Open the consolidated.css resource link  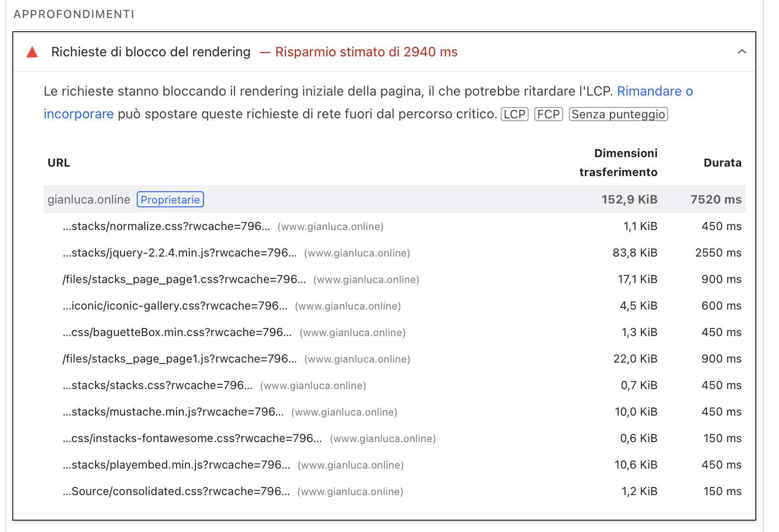tap(176, 492)
